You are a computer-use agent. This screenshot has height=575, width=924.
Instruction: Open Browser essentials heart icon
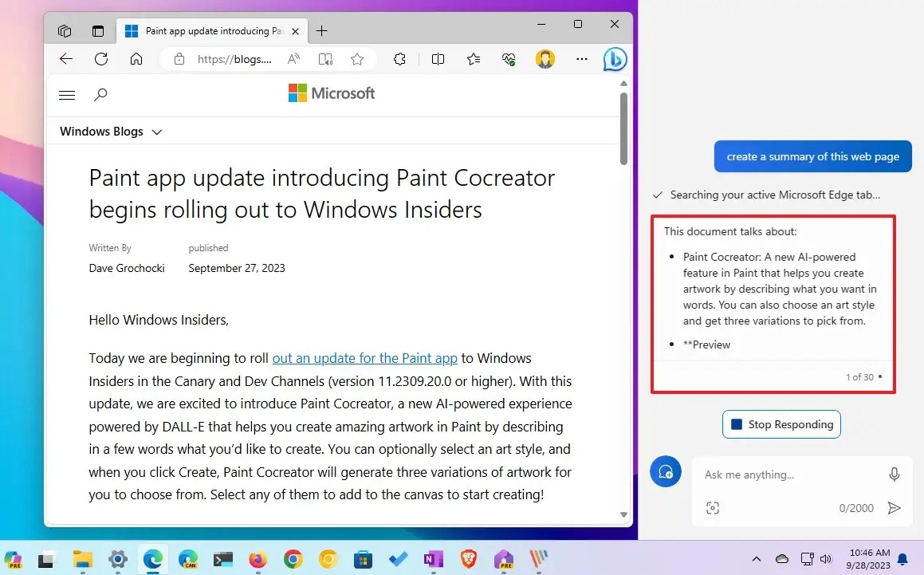coord(509,59)
